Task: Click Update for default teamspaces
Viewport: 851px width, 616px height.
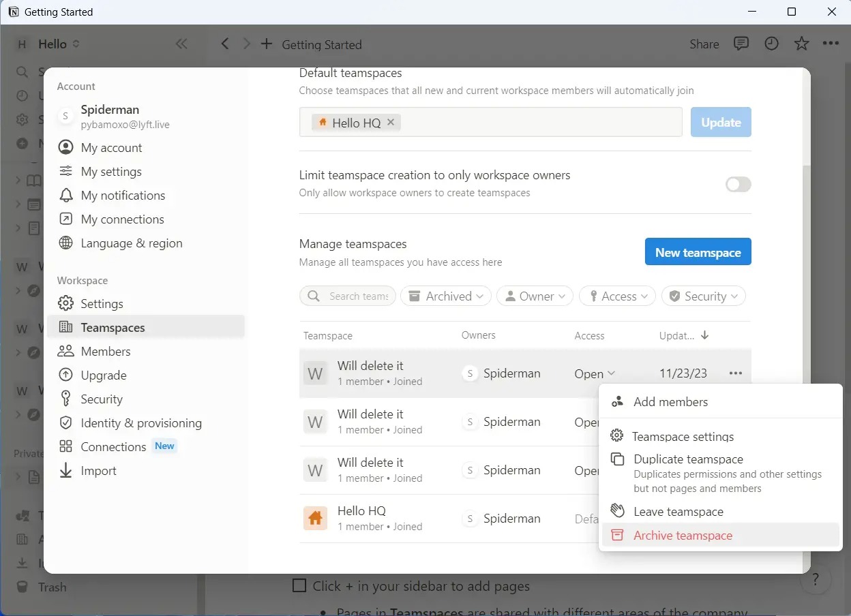Action: [x=721, y=122]
